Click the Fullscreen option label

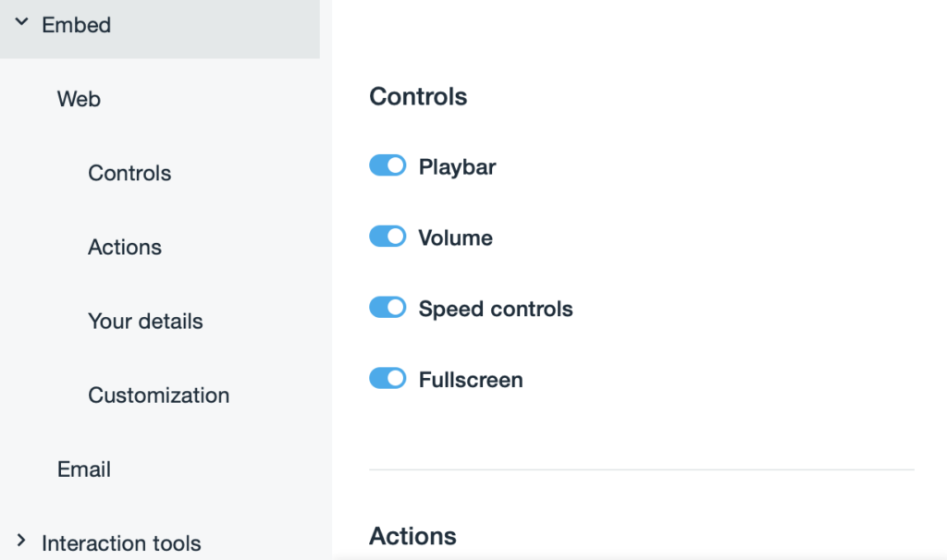pos(471,380)
